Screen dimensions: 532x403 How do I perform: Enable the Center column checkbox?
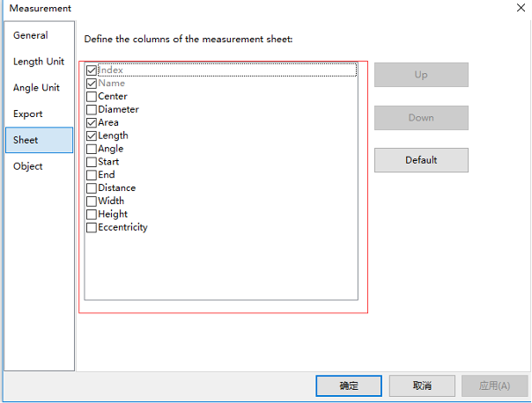tap(92, 97)
